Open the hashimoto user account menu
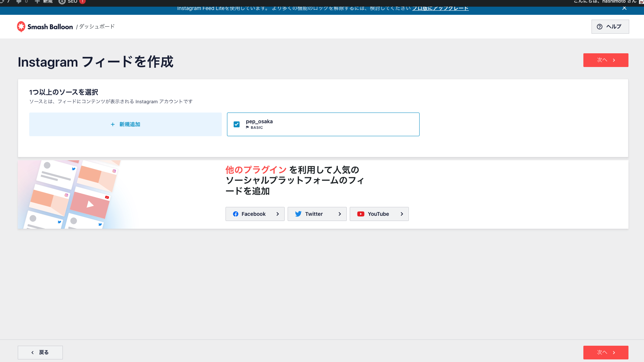The image size is (644, 362). (609, 2)
